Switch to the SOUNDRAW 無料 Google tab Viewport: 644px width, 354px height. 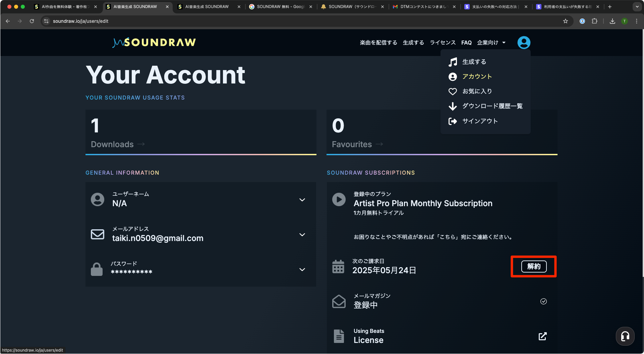[x=280, y=7]
